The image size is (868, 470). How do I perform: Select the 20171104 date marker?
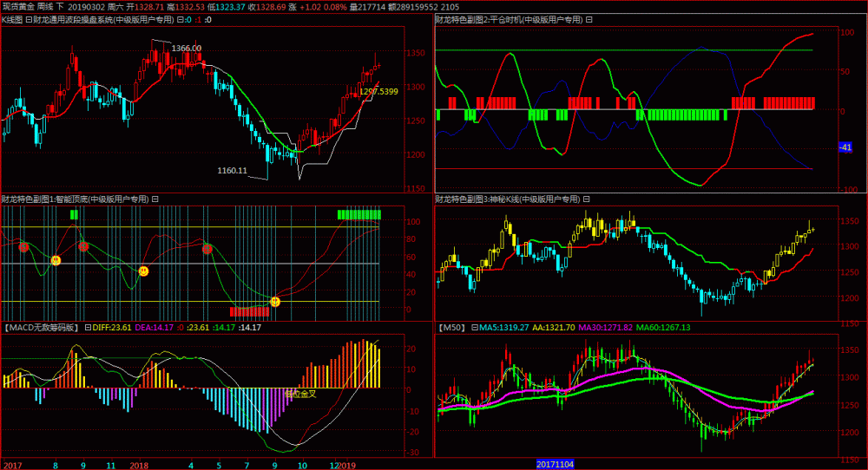point(555,465)
